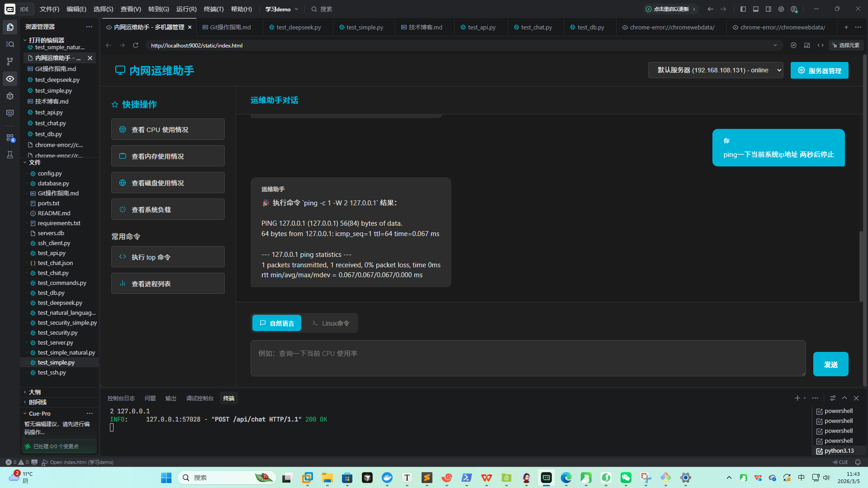Click the 服务器管理 button

click(819, 70)
